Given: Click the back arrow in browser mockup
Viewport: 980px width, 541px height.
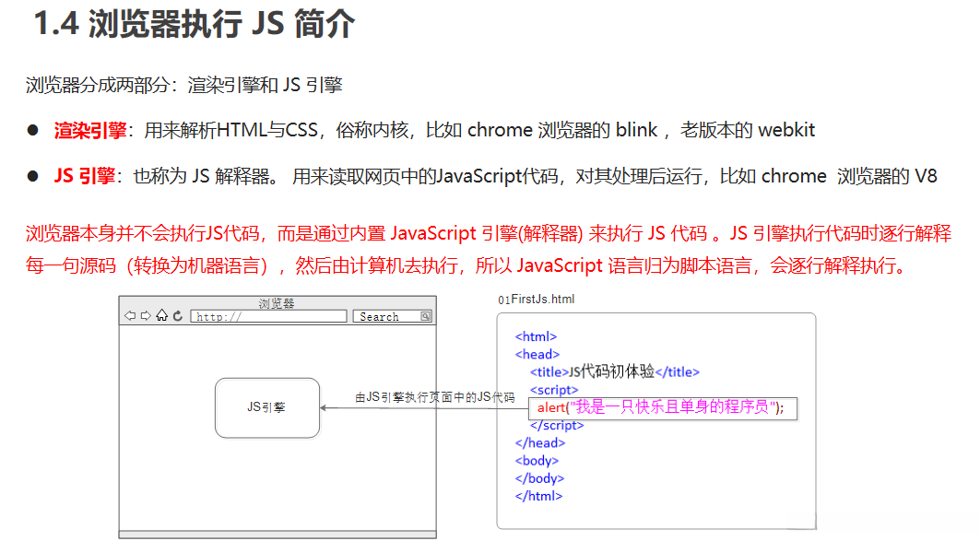Looking at the screenshot, I should point(130,316).
